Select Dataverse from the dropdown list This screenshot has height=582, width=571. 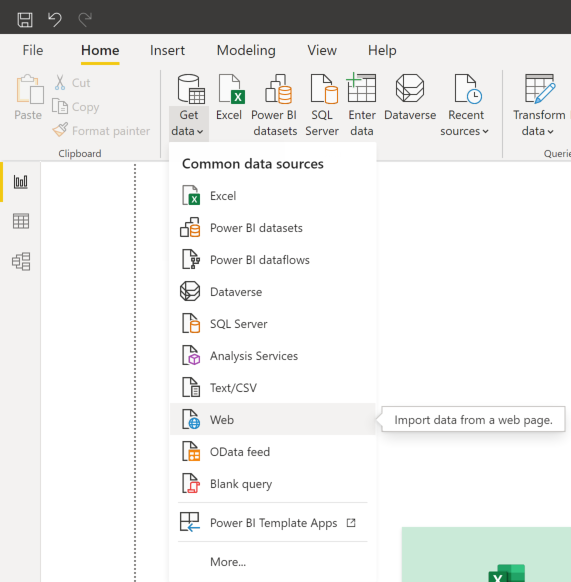[273, 292]
